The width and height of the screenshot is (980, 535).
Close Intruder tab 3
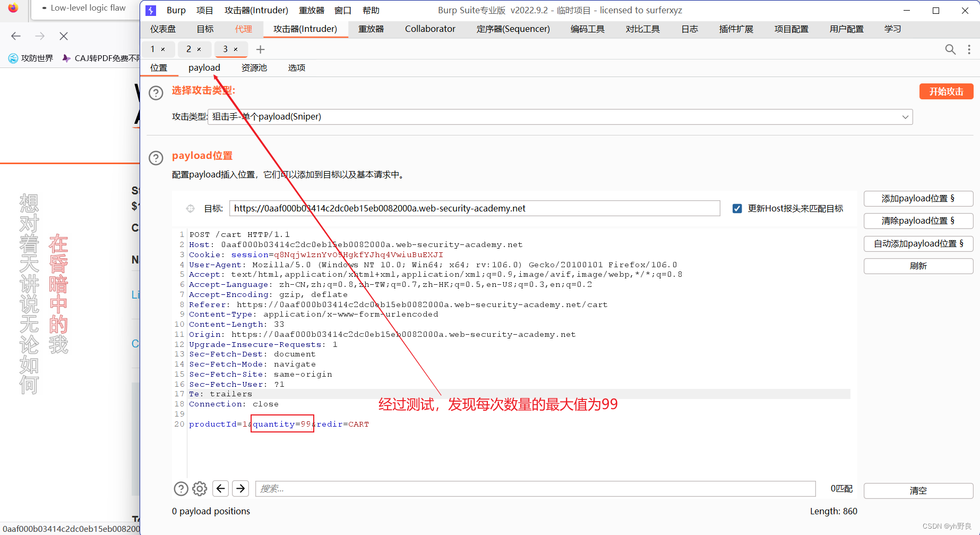coord(236,49)
